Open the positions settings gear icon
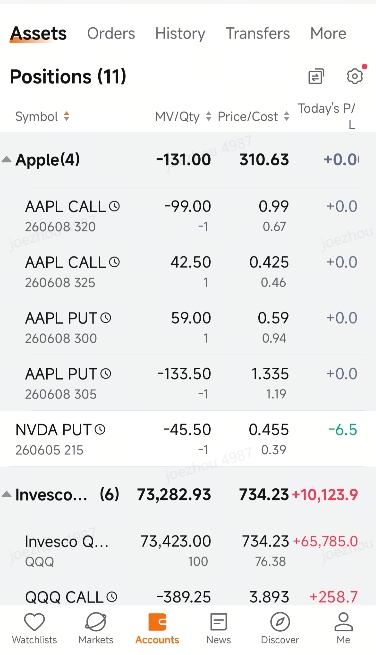The image size is (376, 655). coord(355,76)
